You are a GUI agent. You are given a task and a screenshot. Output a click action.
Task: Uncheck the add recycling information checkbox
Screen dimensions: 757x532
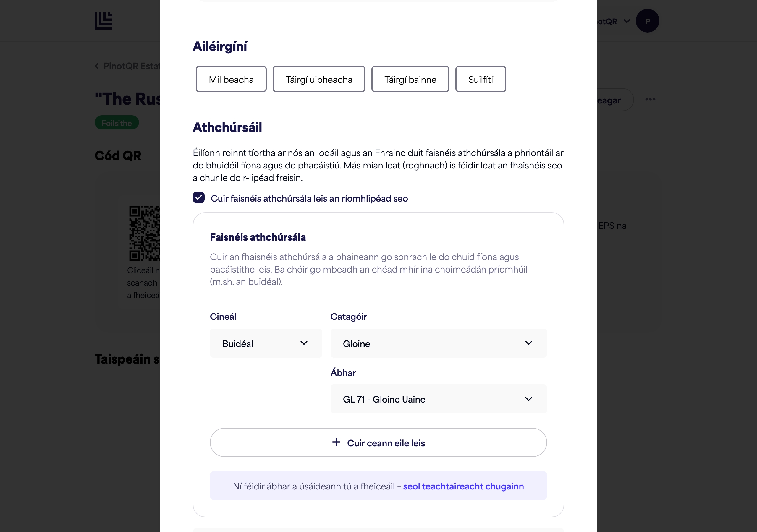[x=199, y=198]
